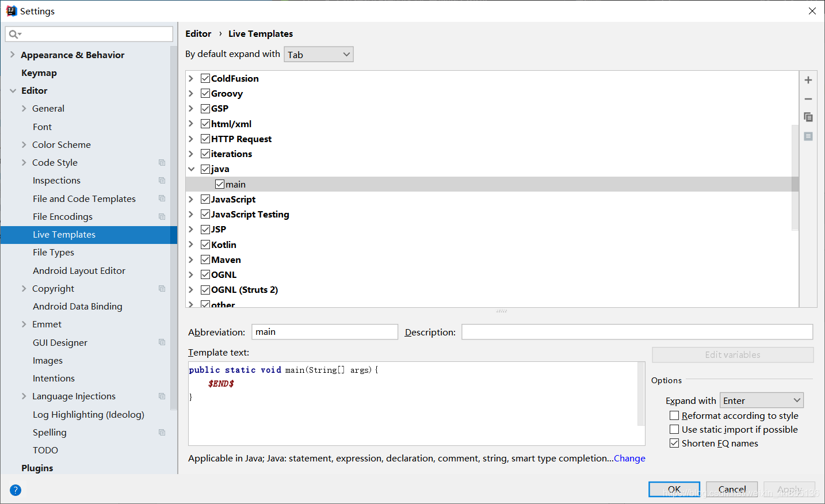Select the JavaScript Testing group row
This screenshot has width=825, height=504.
click(x=492, y=215)
